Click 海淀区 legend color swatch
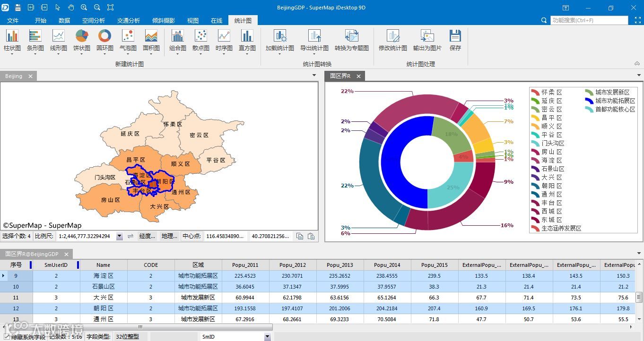The width and height of the screenshot is (644, 341). coord(535,160)
